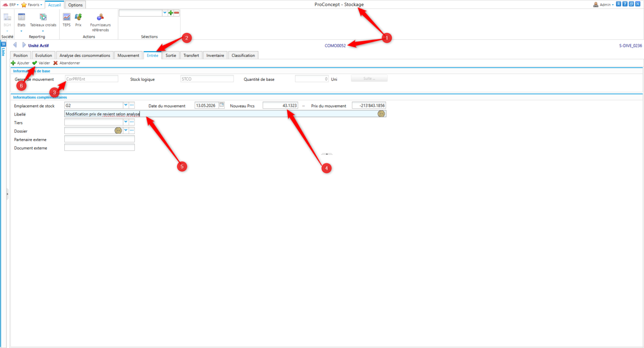
Task: Collapse the ribbon with double-chevron icon
Action: click(x=618, y=4)
